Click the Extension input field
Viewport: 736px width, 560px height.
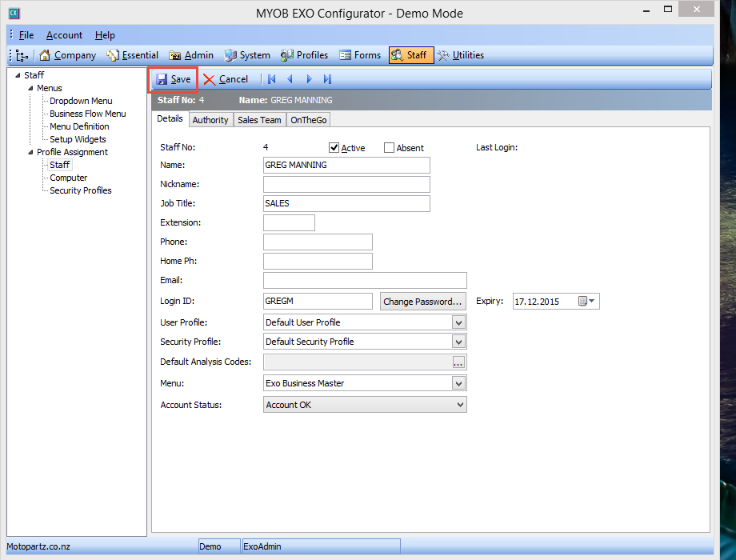coord(289,223)
